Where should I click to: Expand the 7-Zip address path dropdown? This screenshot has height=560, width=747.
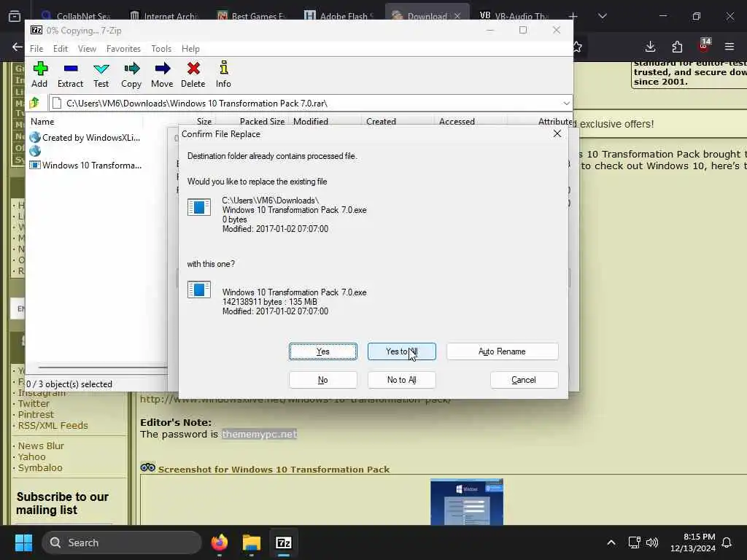[x=566, y=104]
